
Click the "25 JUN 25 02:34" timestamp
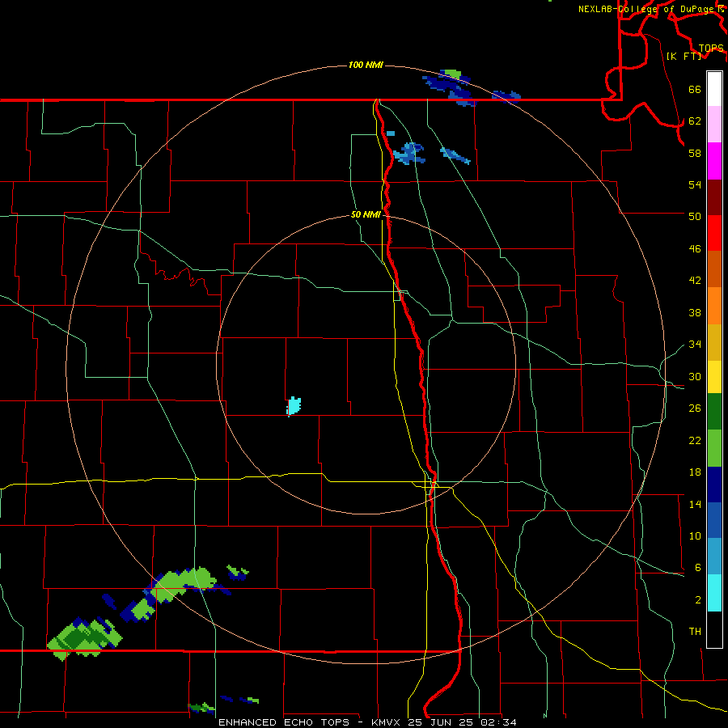pyautogui.click(x=463, y=722)
